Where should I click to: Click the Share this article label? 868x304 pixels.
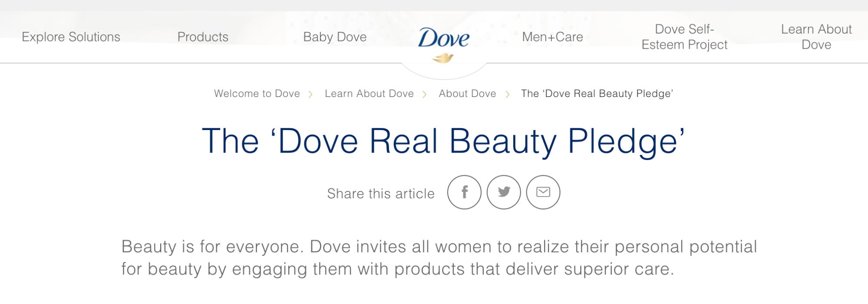click(381, 193)
